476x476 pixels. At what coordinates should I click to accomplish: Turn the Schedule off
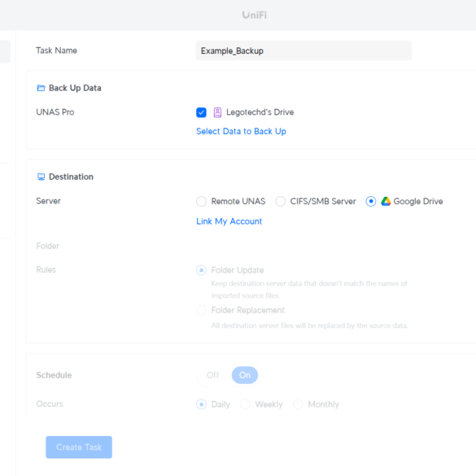pyautogui.click(x=213, y=375)
